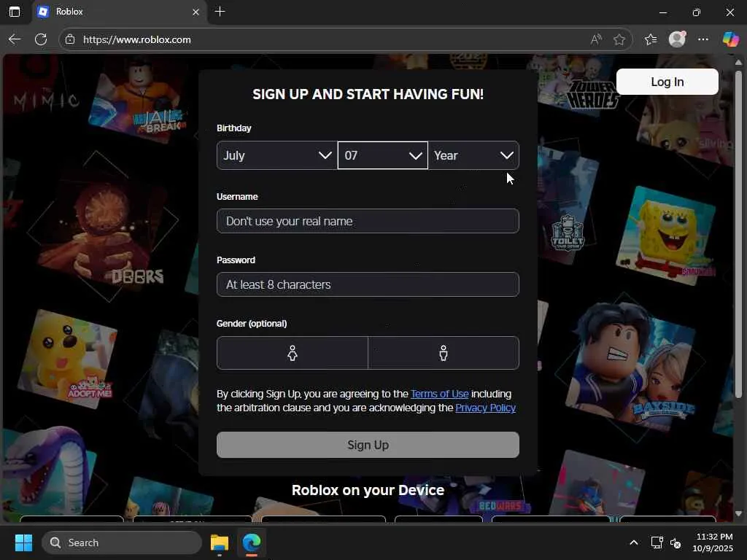Open Settings and more ellipsis menu
This screenshot has width=747, height=560.
click(x=703, y=39)
